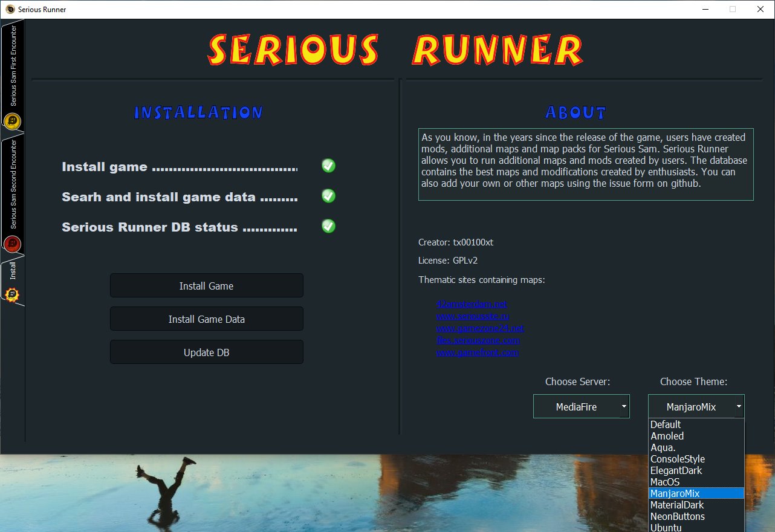The width and height of the screenshot is (775, 532).
Task: Click the Serious Runner title bar app icon
Action: (x=10, y=9)
